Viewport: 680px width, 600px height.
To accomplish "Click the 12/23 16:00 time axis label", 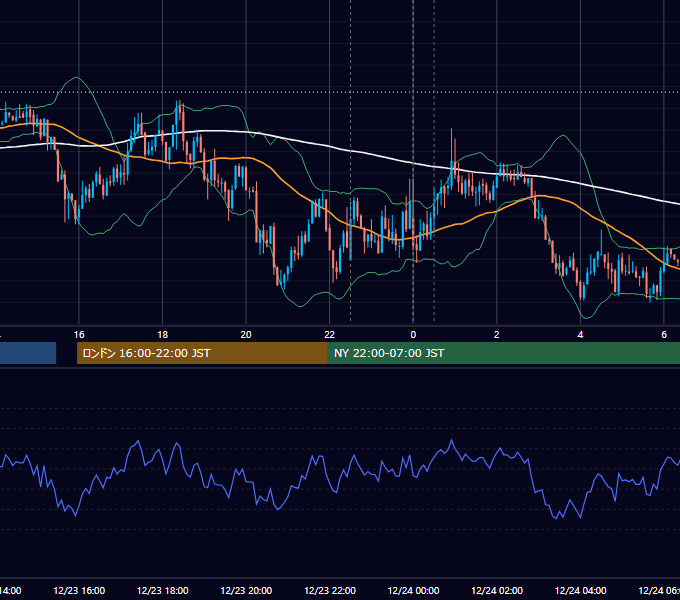I will click(79, 590).
